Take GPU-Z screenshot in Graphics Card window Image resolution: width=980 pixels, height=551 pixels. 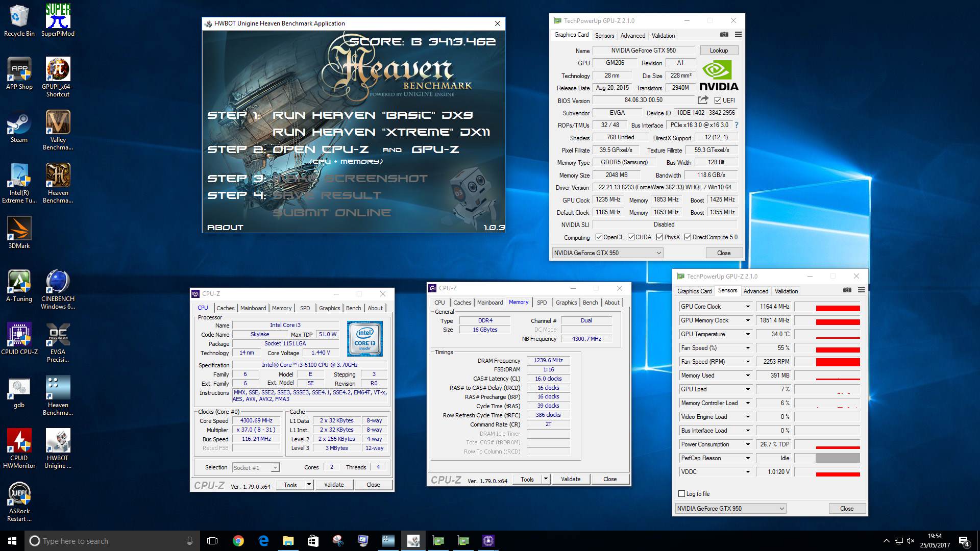[x=724, y=34]
